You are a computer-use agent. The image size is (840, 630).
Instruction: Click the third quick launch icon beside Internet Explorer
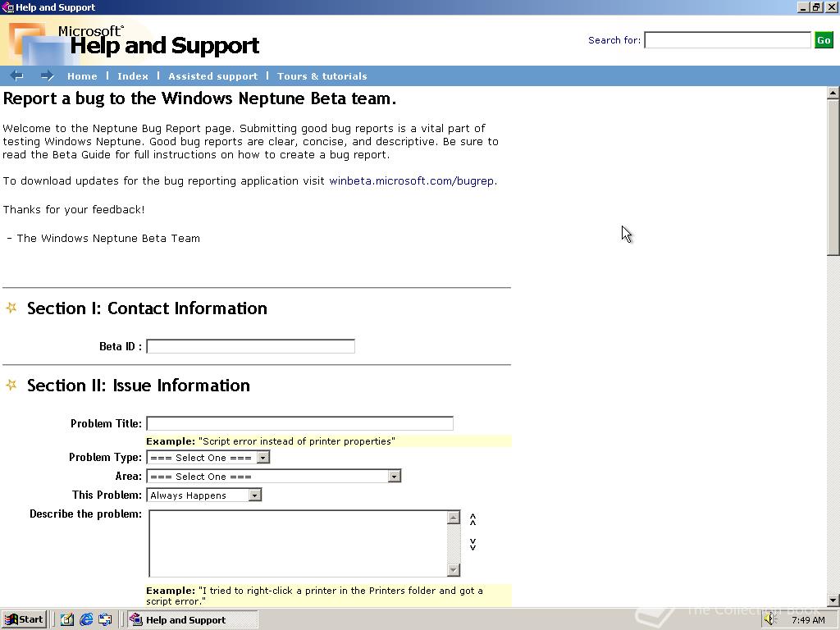tap(105, 620)
